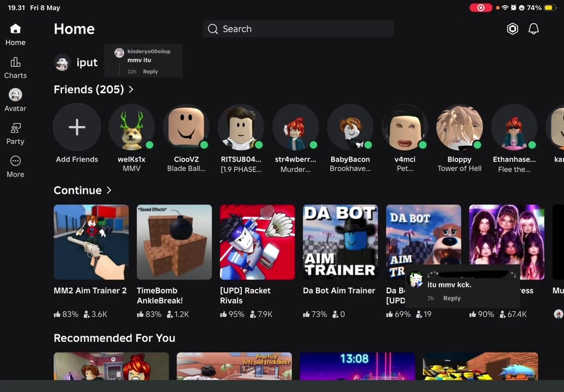Expand the Friends (205) chevron
This screenshot has width=564, height=392.
coord(131,89)
